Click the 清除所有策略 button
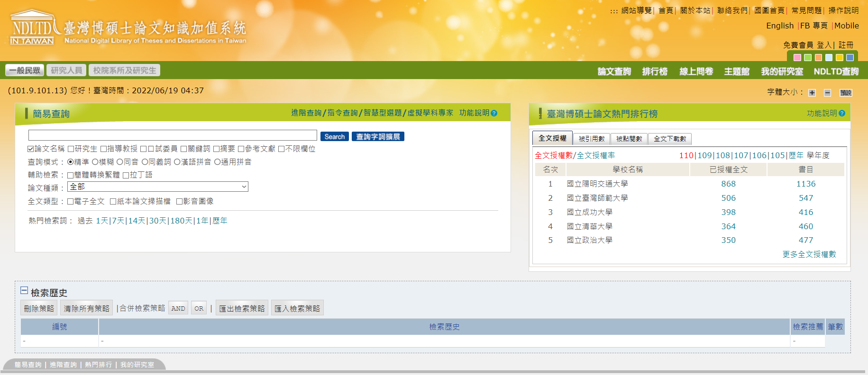Screen dimensions: 868x375 pos(86,308)
